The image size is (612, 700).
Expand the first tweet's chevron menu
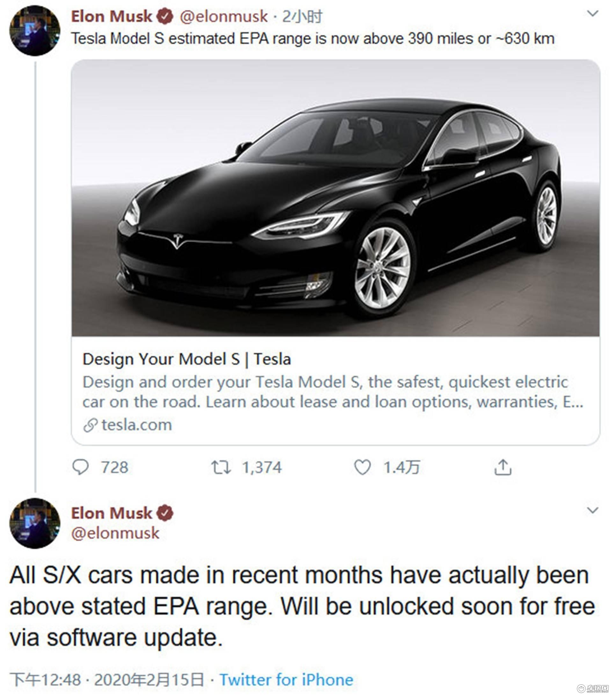click(x=593, y=14)
